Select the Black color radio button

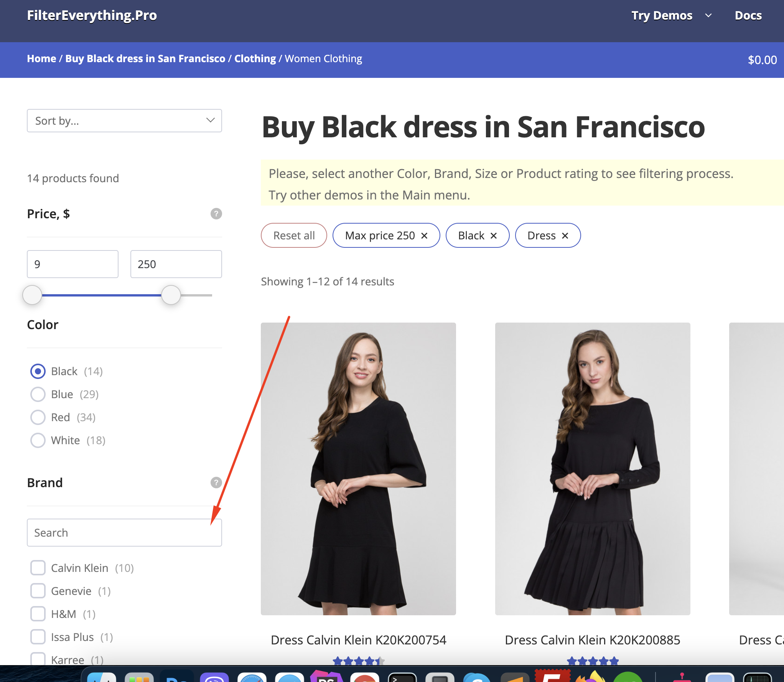coord(38,371)
